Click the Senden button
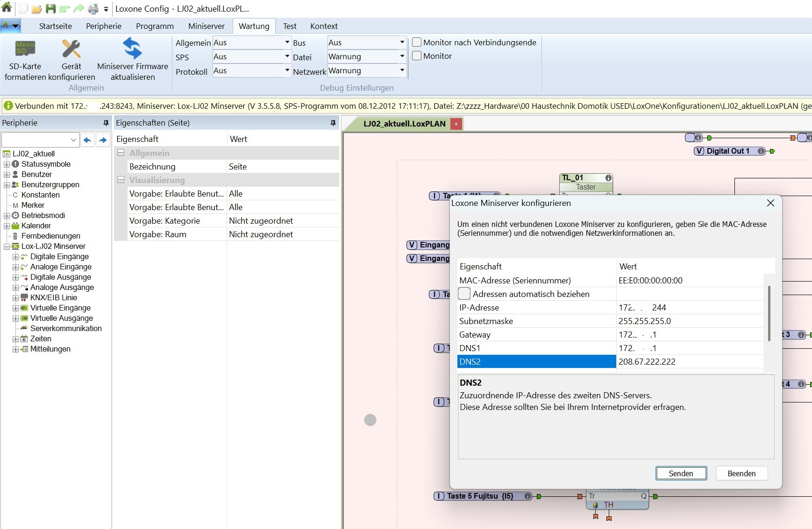812x529 pixels. click(681, 473)
